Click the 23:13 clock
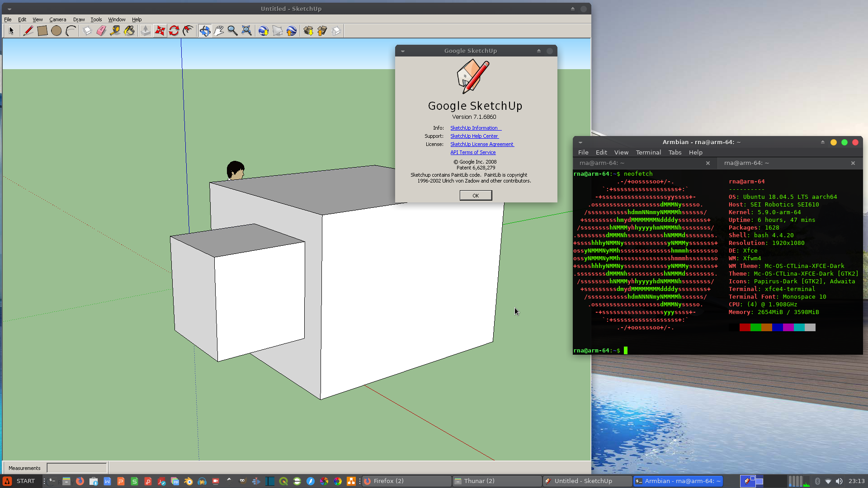Screen dimensions: 868x488 coord(856,481)
